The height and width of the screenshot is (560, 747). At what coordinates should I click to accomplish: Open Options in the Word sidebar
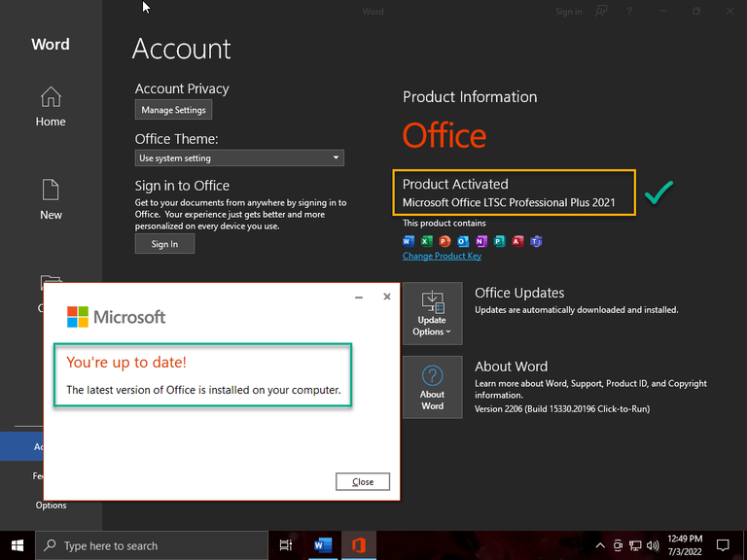(51, 506)
